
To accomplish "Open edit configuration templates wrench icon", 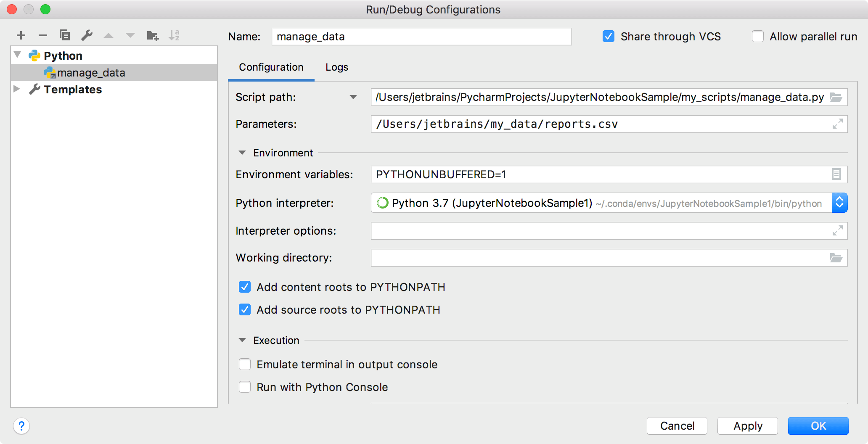I will [x=87, y=35].
